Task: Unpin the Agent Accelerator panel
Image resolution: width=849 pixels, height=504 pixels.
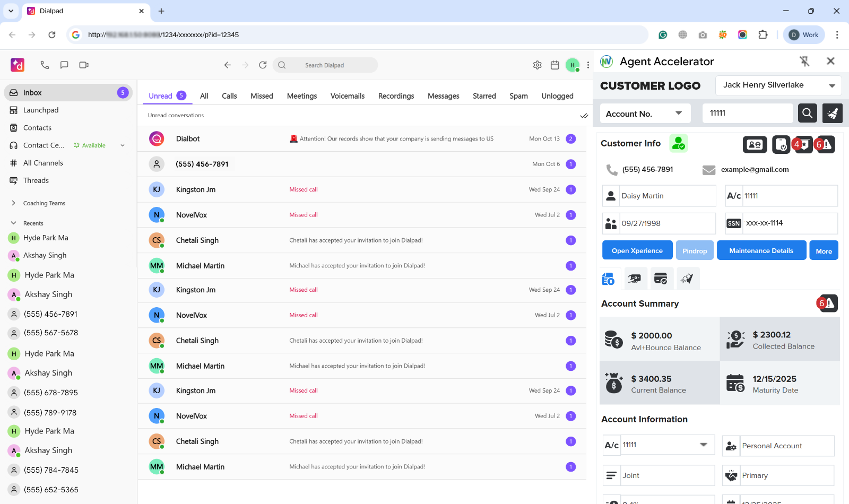Action: pos(804,62)
